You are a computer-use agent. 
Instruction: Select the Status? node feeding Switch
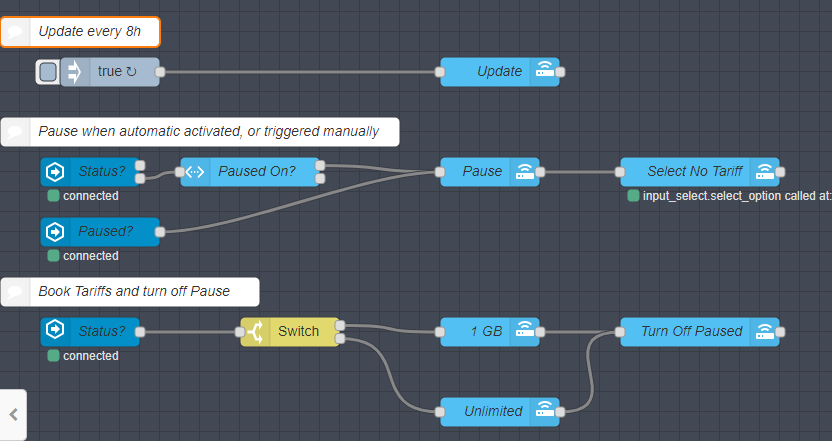click(90, 332)
